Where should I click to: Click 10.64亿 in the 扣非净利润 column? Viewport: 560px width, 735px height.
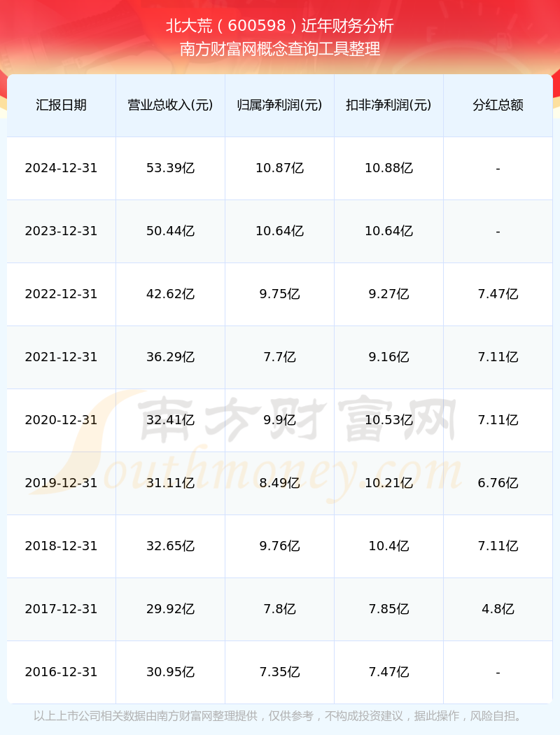coord(389,231)
